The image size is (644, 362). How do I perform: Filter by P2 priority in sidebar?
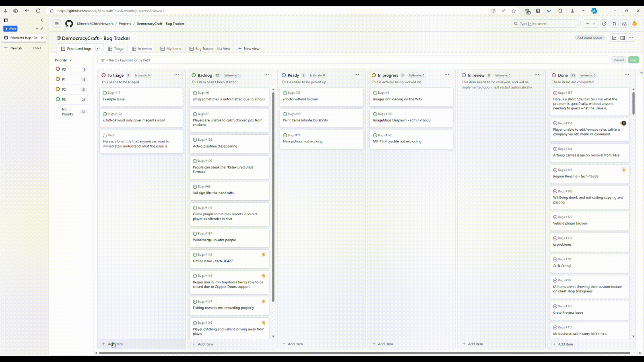pos(71,89)
